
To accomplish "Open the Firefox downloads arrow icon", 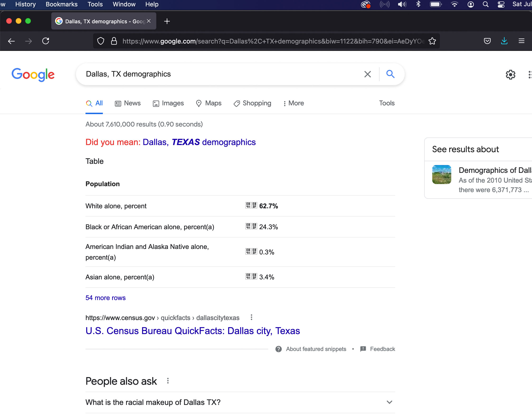I will coord(504,41).
